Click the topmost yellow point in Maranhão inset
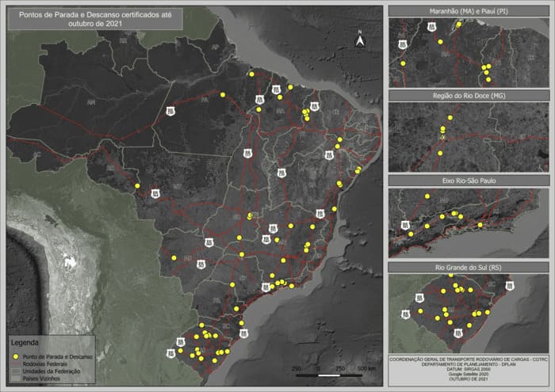 459,25
